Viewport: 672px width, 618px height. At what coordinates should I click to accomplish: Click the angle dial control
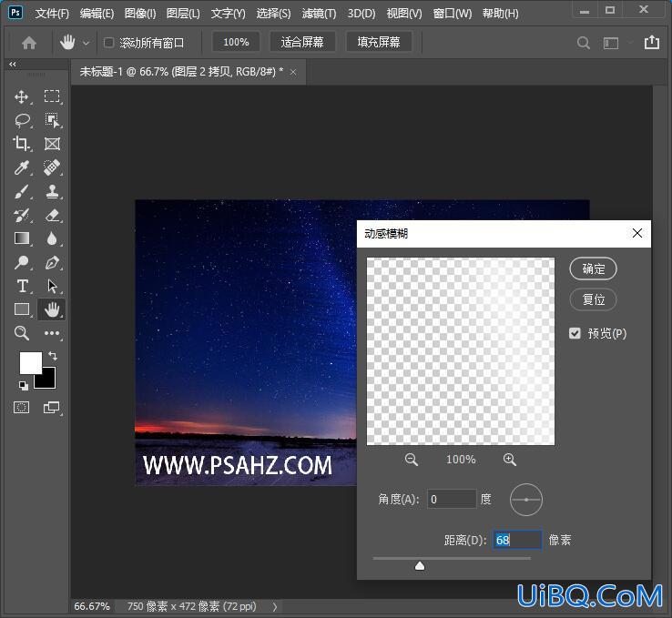[526, 500]
